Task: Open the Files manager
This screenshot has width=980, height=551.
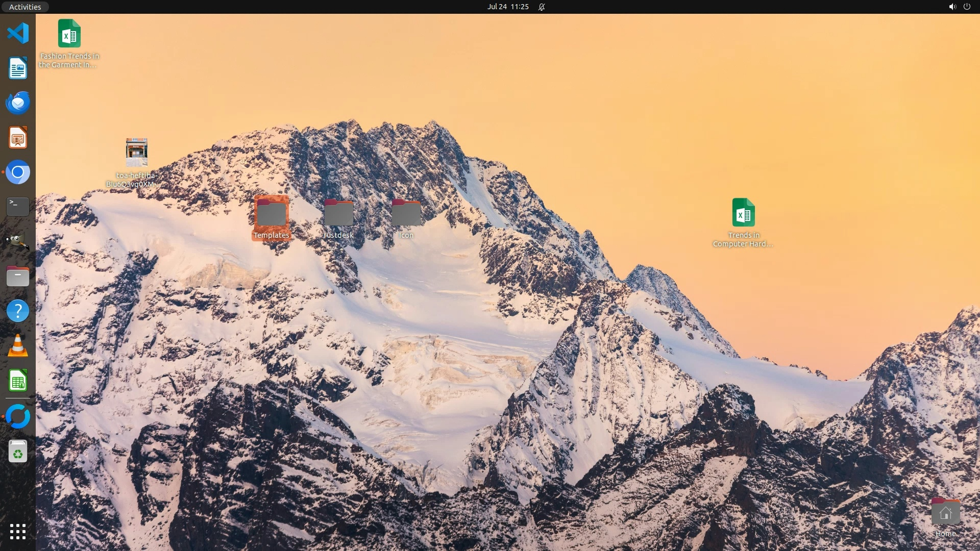Action: [x=18, y=277]
